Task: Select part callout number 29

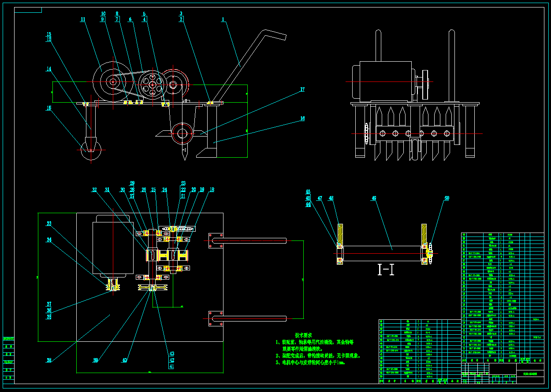Action: click(x=132, y=183)
